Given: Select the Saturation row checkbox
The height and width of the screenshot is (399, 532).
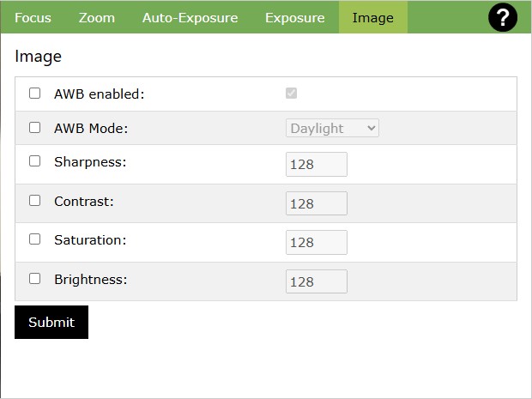Looking at the screenshot, I should (x=35, y=239).
